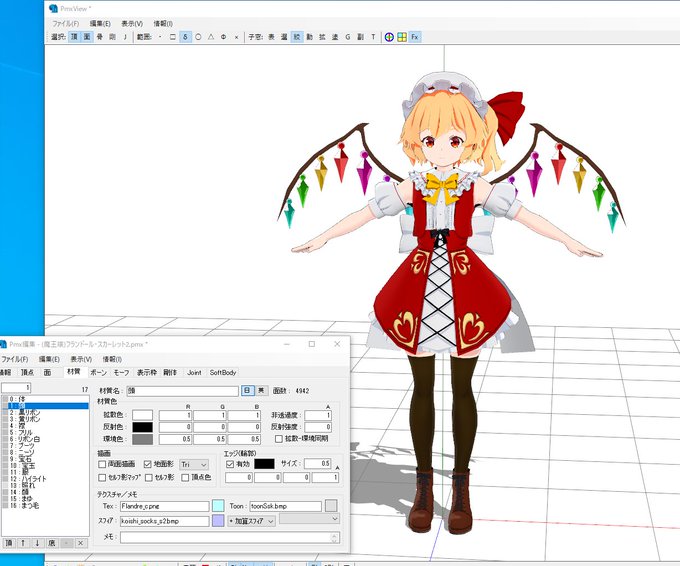
Task: Click the yellow four-pane grid icon
Action: point(402,37)
